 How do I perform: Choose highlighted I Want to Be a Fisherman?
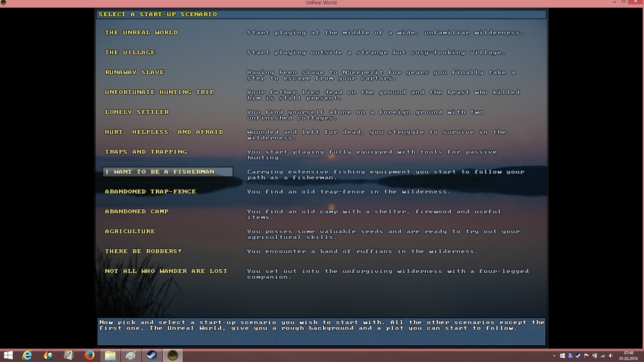pyautogui.click(x=168, y=172)
